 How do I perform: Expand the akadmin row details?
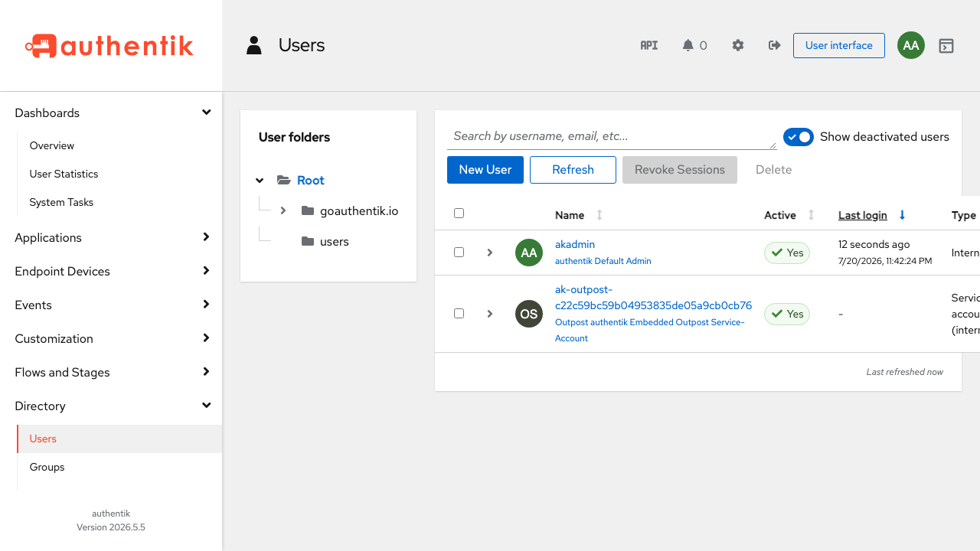coord(490,253)
